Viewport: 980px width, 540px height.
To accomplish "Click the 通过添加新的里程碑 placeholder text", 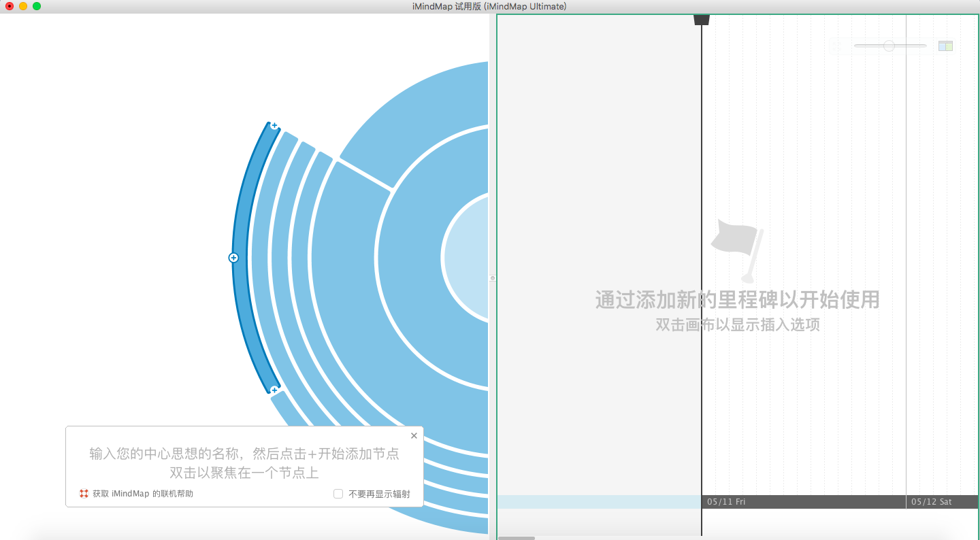I will point(737,300).
